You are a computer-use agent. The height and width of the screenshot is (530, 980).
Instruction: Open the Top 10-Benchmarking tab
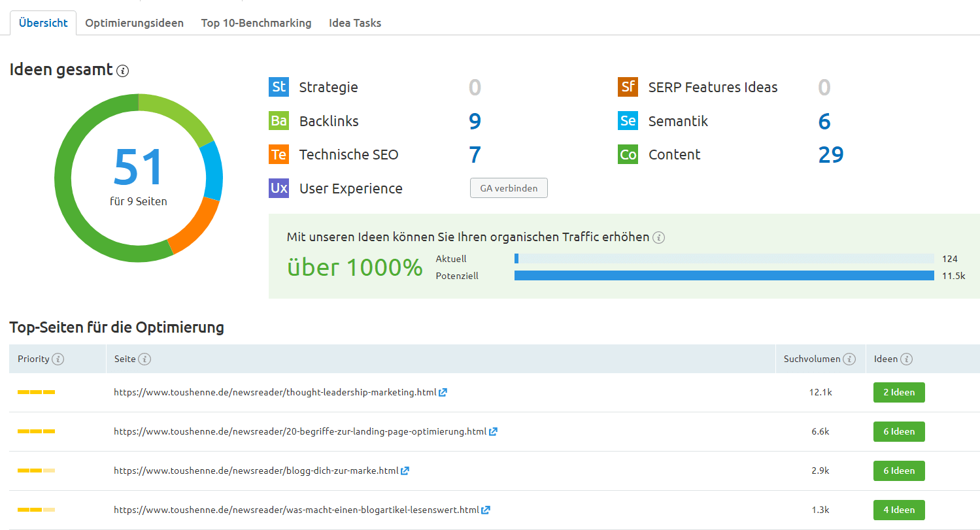256,23
